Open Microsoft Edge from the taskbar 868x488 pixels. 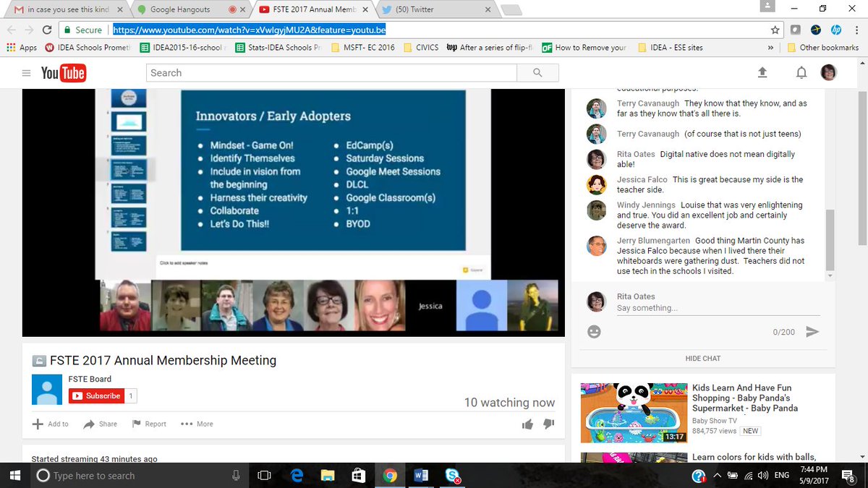(x=297, y=475)
